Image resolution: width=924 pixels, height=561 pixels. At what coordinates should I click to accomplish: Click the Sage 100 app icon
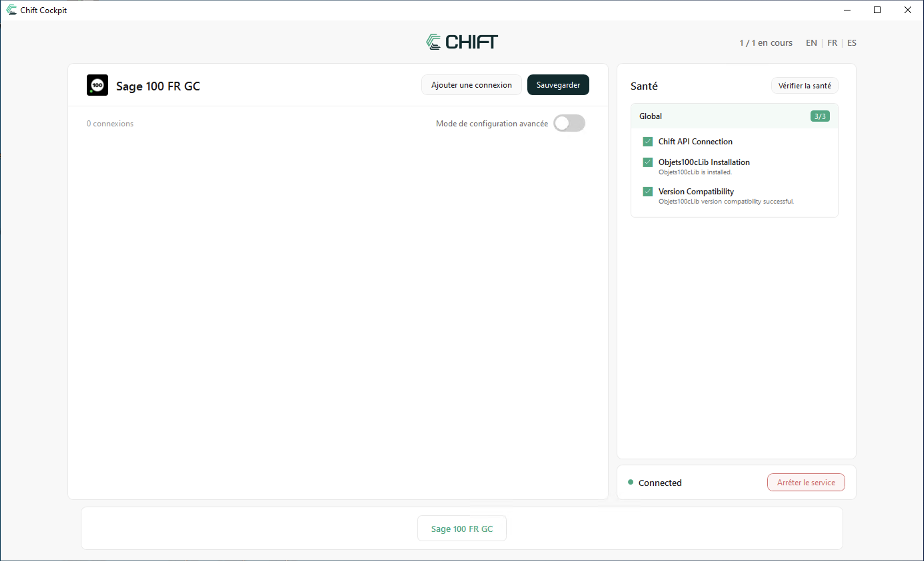[x=97, y=85]
